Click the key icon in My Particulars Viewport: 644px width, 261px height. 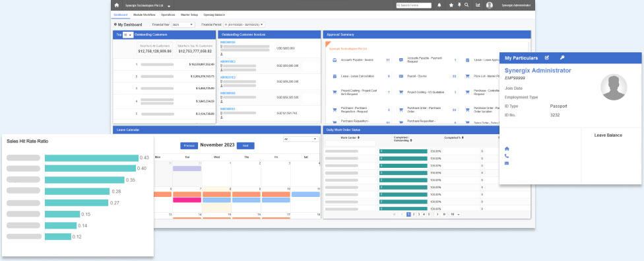point(562,57)
